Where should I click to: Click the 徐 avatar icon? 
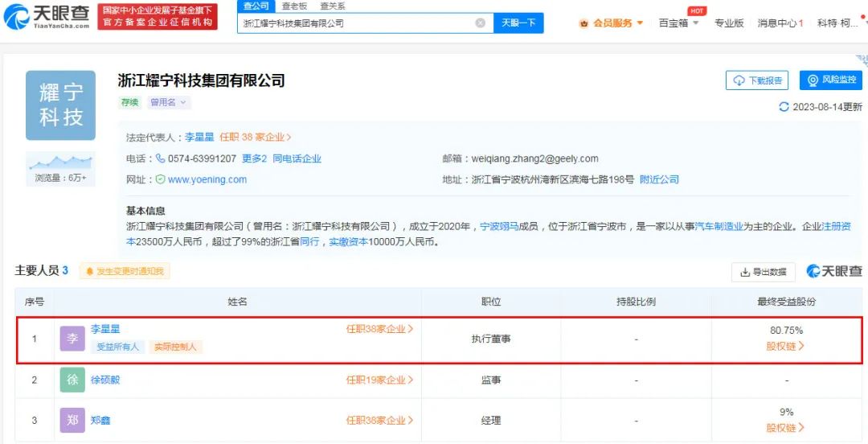72,380
